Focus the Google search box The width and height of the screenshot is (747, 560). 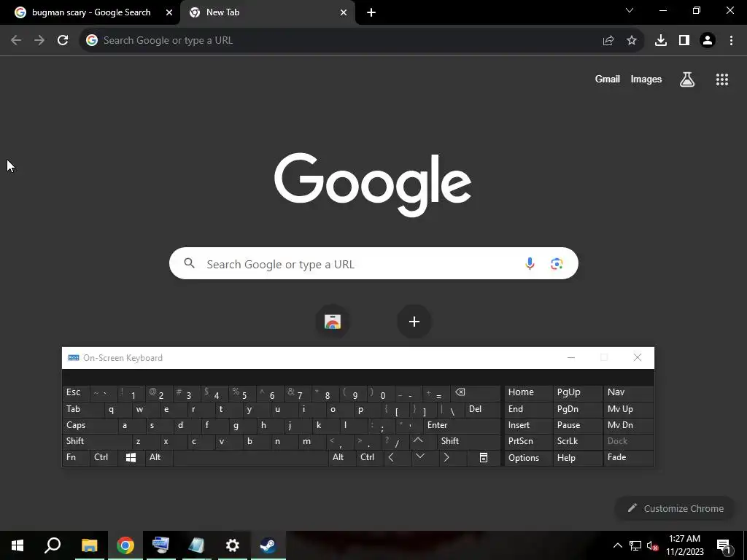[x=373, y=263]
